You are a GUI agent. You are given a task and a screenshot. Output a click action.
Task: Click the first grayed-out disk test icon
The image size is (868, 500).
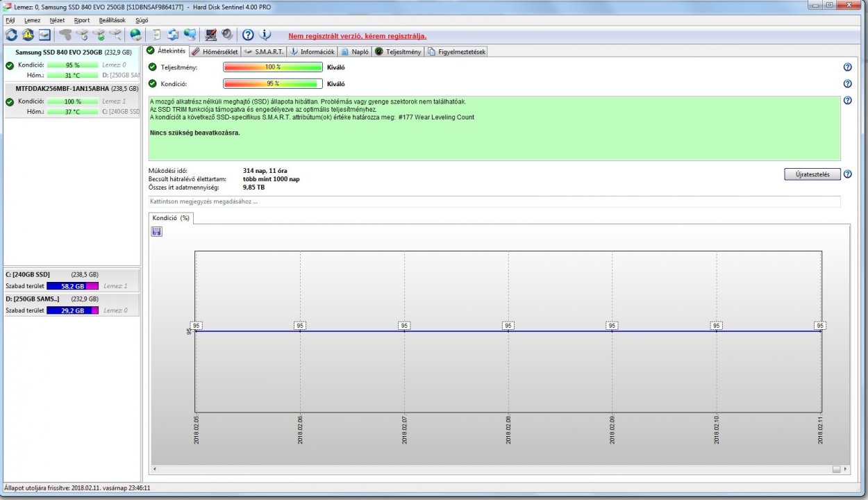(65, 35)
